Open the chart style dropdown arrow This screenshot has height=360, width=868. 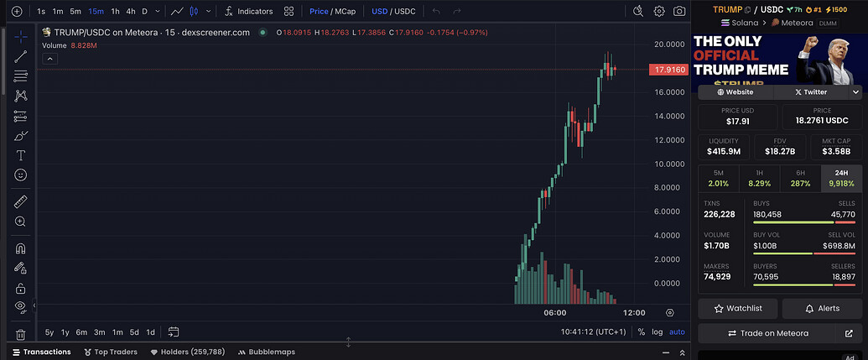[208, 11]
